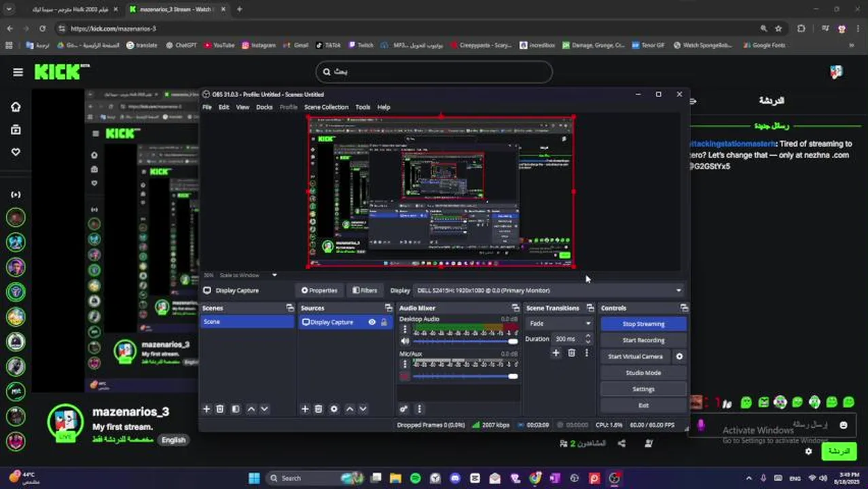868x489 pixels.
Task: Undock the Sources panel
Action: (x=388, y=308)
